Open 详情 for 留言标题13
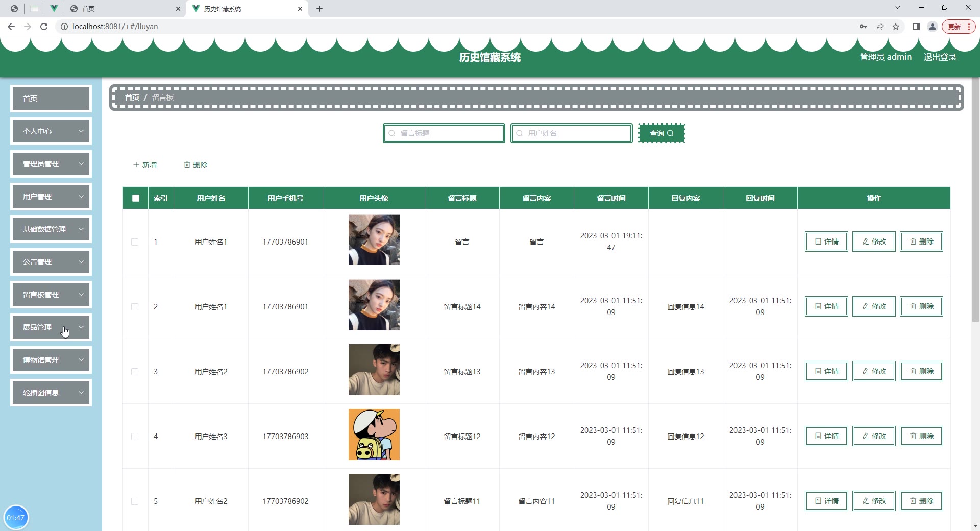Image resolution: width=980 pixels, height=531 pixels. pyautogui.click(x=826, y=371)
